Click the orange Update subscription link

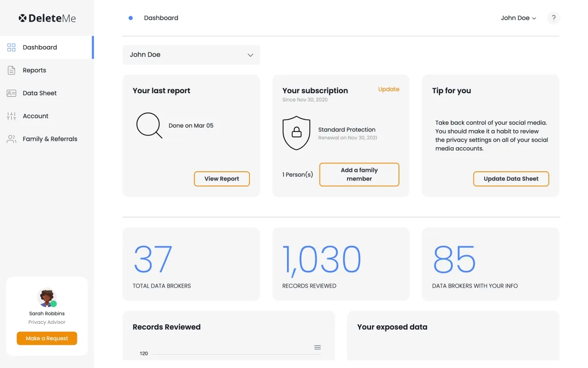[x=389, y=89]
